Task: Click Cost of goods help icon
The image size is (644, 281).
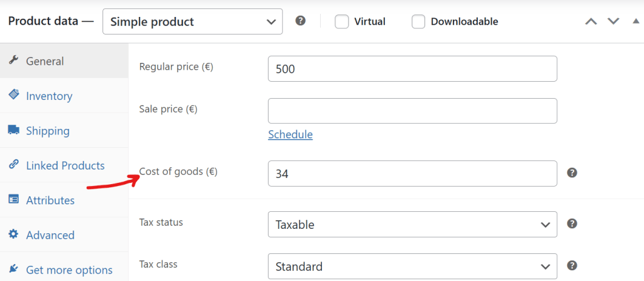Action: point(572,172)
